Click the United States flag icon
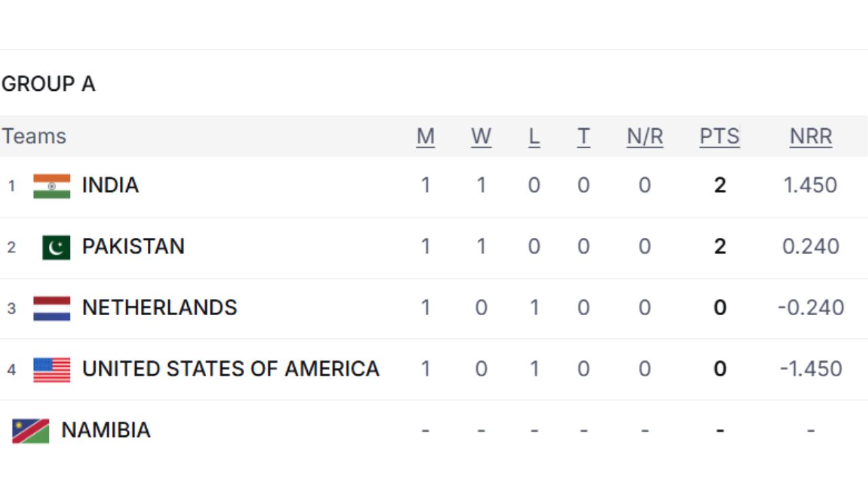The image size is (868, 488). 50,369
